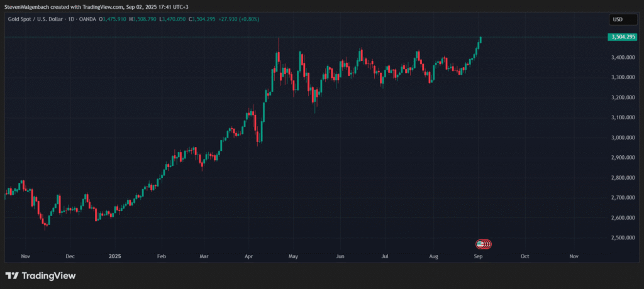This screenshot has height=289, width=644.
Task: Click the Oct label on time axis
Action: pos(525,256)
